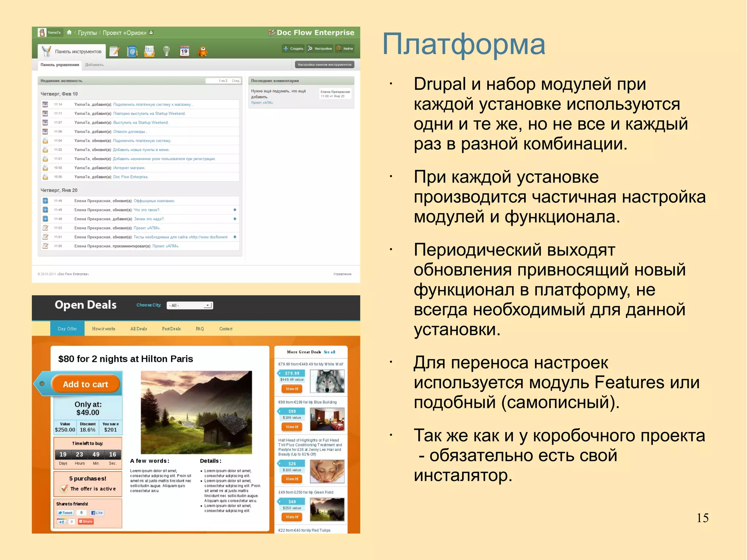Open My Red Tulips deal title link
This screenshot has height=560, width=747.
pyautogui.click(x=304, y=530)
